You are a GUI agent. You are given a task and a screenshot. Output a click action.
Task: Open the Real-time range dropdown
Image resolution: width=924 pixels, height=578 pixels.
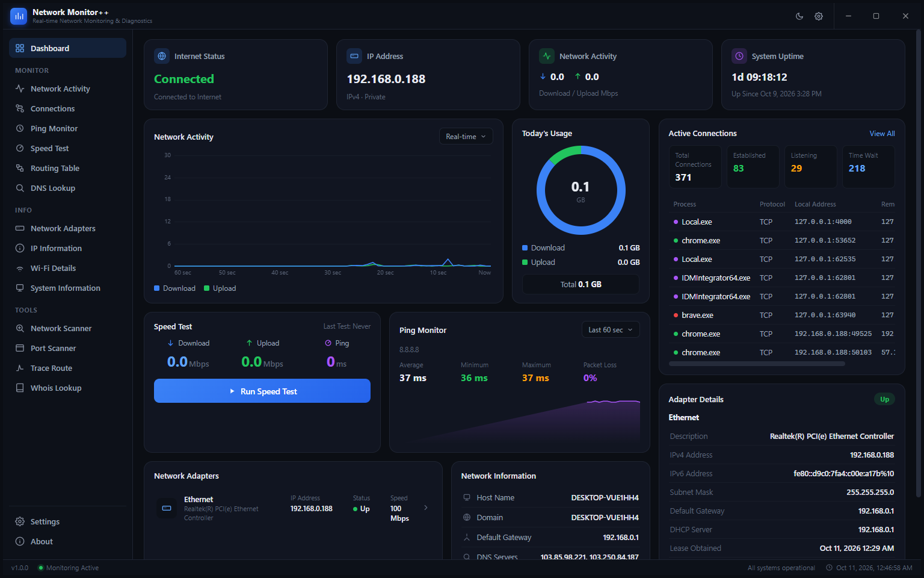pyautogui.click(x=466, y=137)
